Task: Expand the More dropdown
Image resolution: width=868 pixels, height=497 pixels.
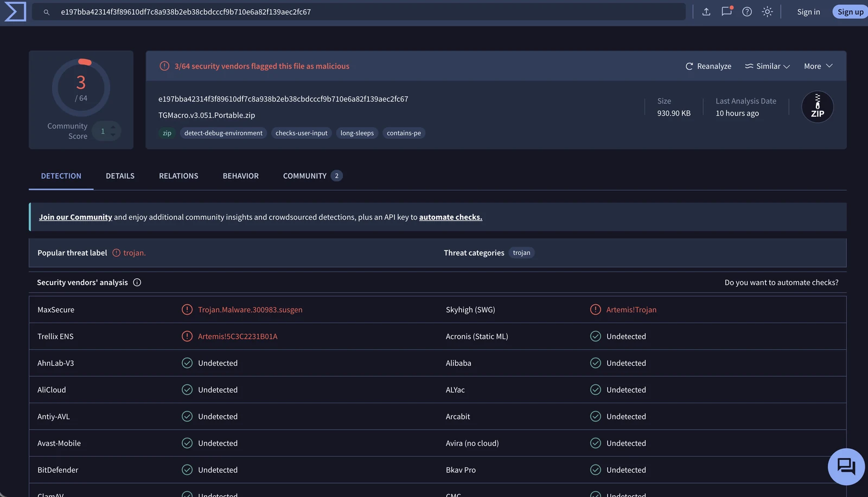Action: [818, 66]
